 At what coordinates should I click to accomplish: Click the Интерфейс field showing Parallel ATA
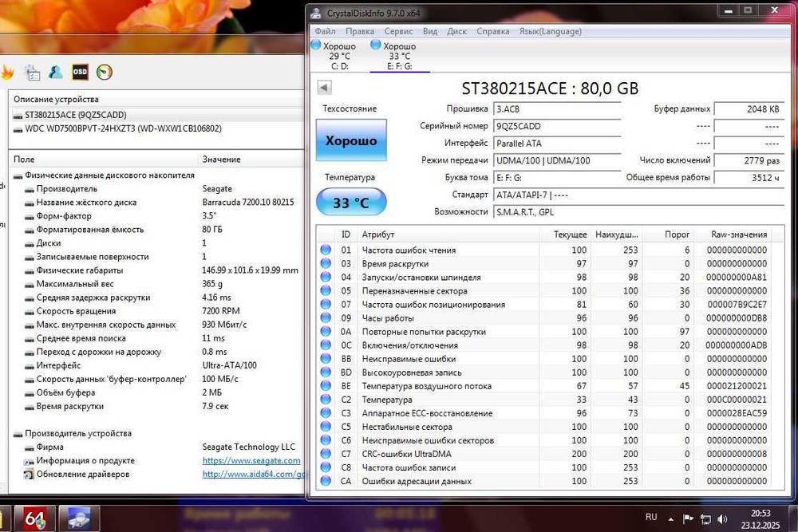coord(557,144)
